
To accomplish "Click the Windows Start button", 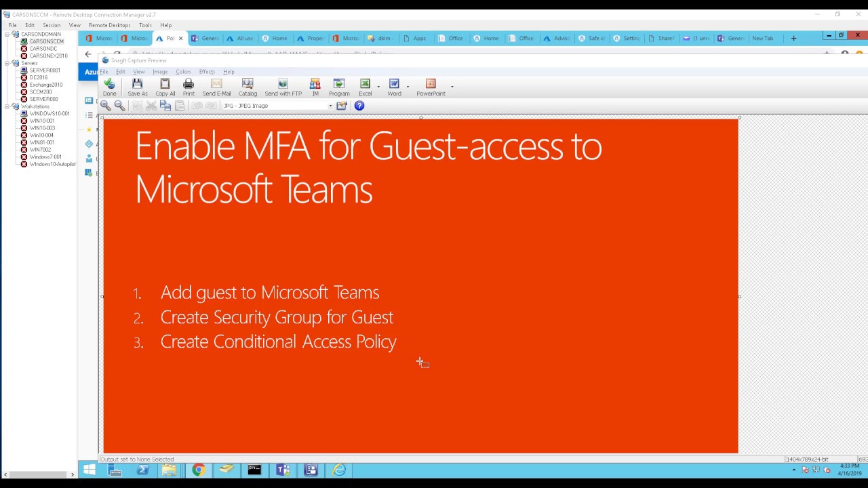I will click(89, 470).
